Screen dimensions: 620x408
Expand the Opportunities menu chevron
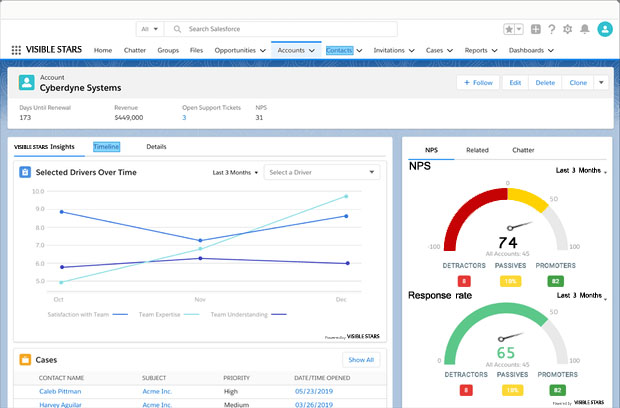pyautogui.click(x=262, y=50)
